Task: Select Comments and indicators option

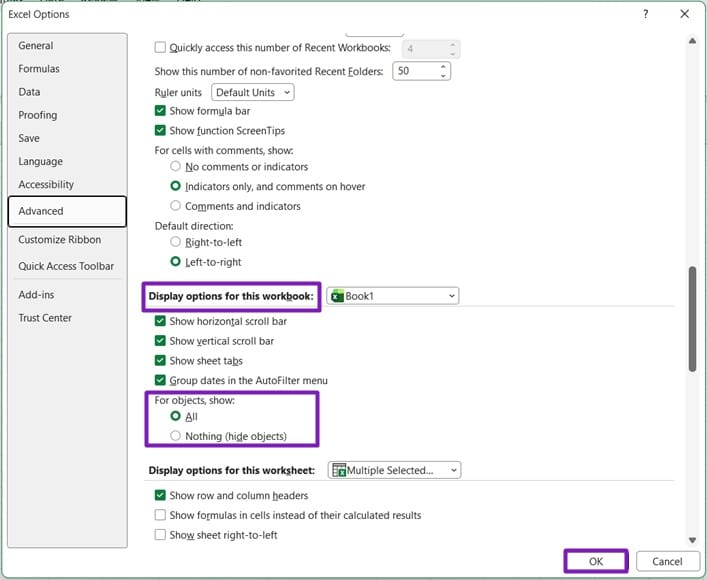Action: (x=175, y=206)
